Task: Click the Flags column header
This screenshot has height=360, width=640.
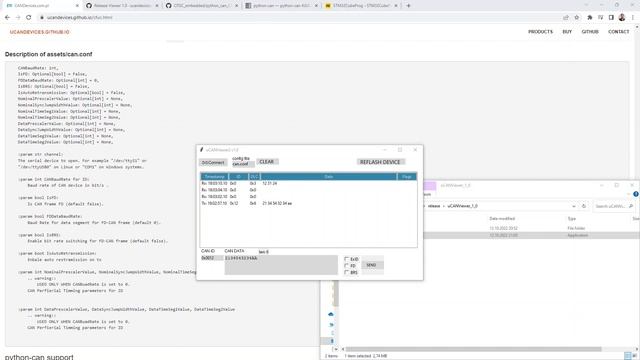Action: click(407, 177)
